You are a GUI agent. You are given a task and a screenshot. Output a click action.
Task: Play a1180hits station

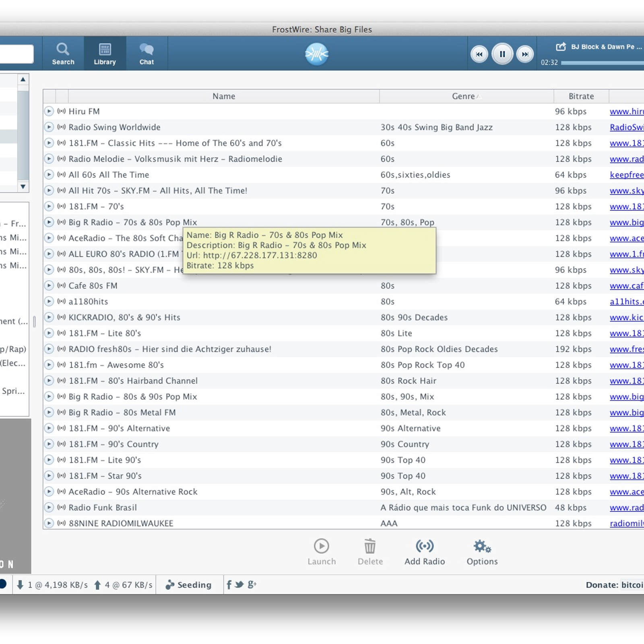point(49,301)
